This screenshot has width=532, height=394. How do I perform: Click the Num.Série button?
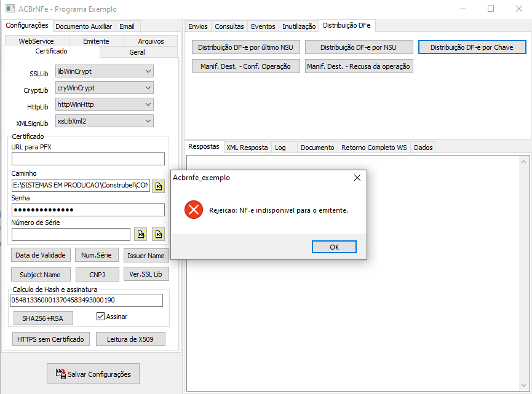tap(97, 255)
